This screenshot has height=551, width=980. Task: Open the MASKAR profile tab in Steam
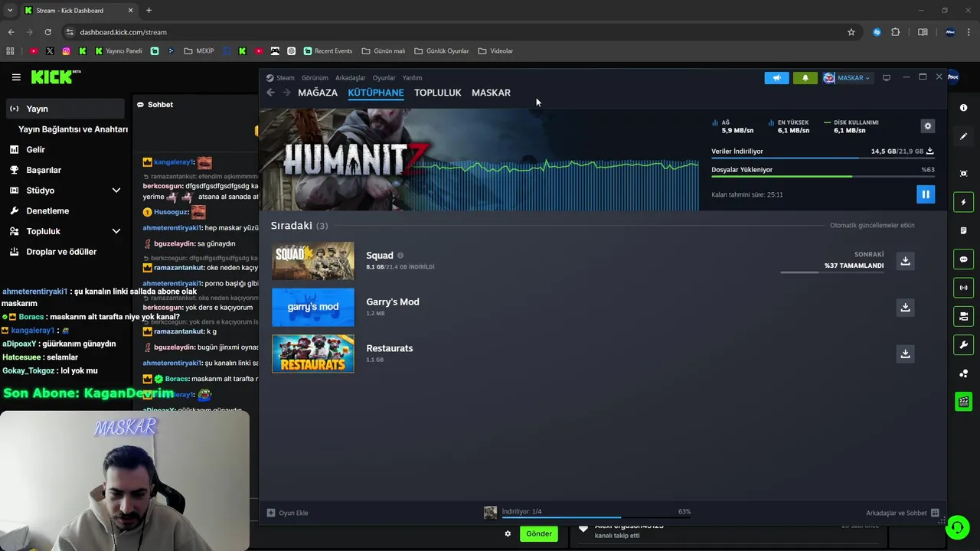pos(491,93)
